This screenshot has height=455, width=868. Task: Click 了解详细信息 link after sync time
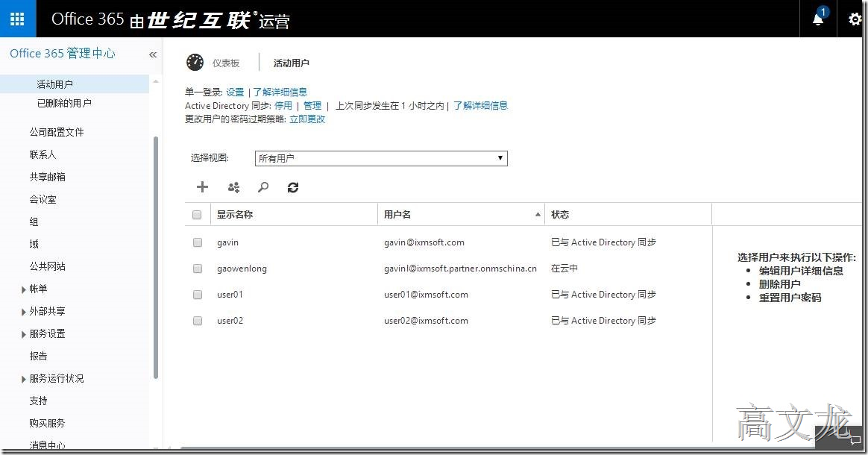(x=480, y=105)
